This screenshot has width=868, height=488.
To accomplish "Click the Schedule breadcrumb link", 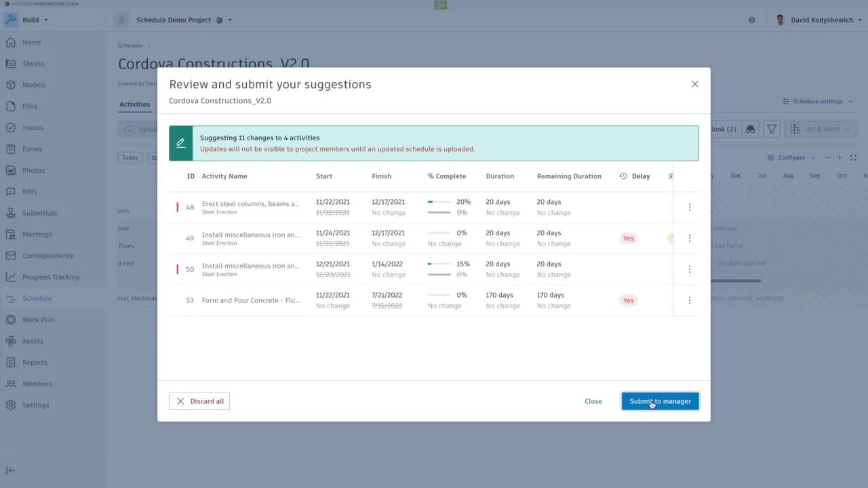I will click(130, 45).
